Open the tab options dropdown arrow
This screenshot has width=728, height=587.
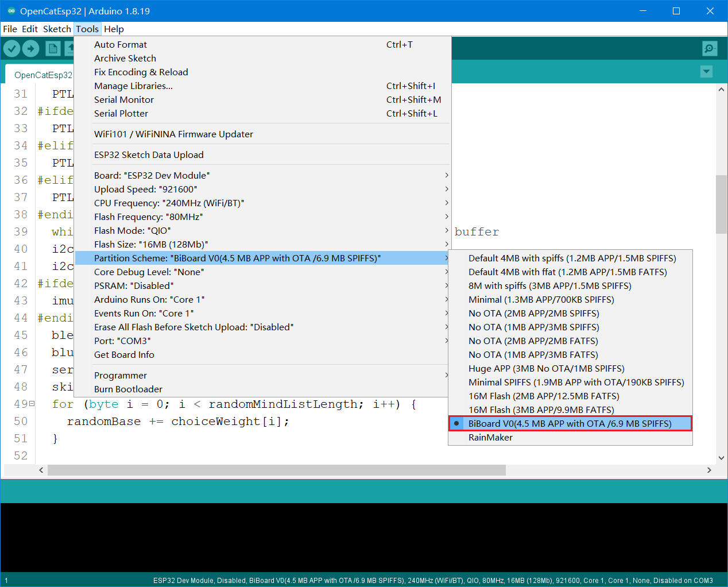point(707,71)
